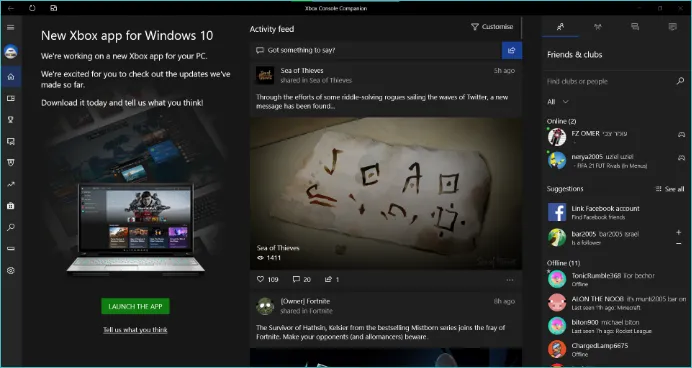Open the hamburger menu in sidebar
The width and height of the screenshot is (692, 368).
(x=11, y=27)
